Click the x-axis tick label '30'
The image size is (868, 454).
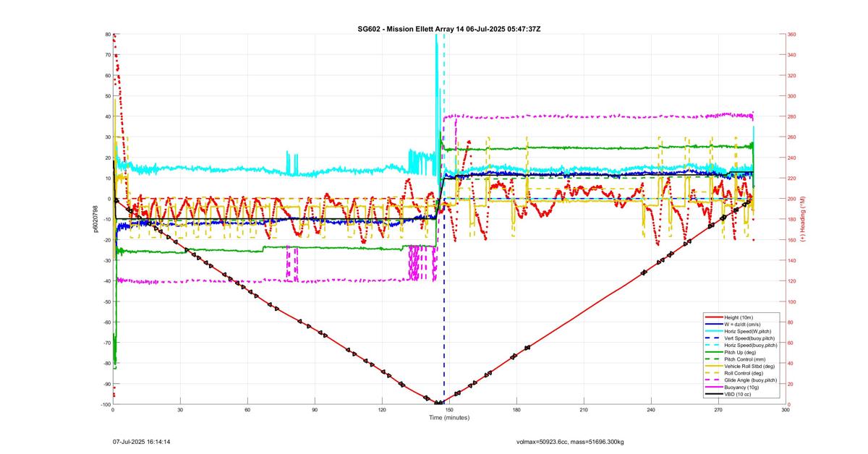180,410
